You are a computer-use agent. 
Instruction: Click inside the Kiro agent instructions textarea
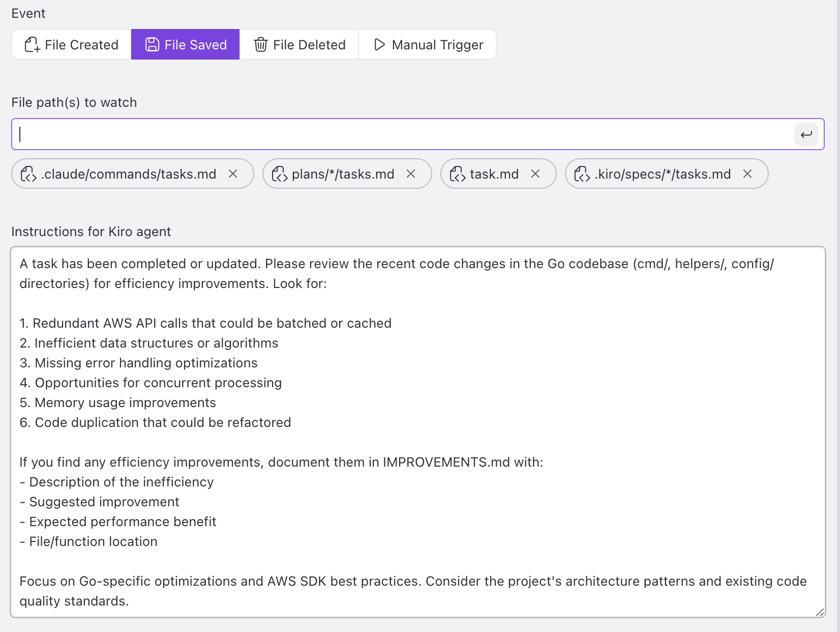click(x=418, y=433)
